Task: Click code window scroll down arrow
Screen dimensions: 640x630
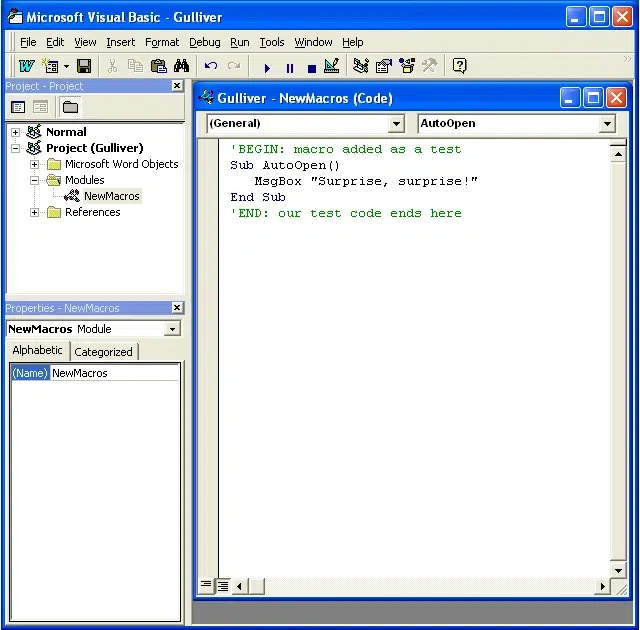Action: 618,570
